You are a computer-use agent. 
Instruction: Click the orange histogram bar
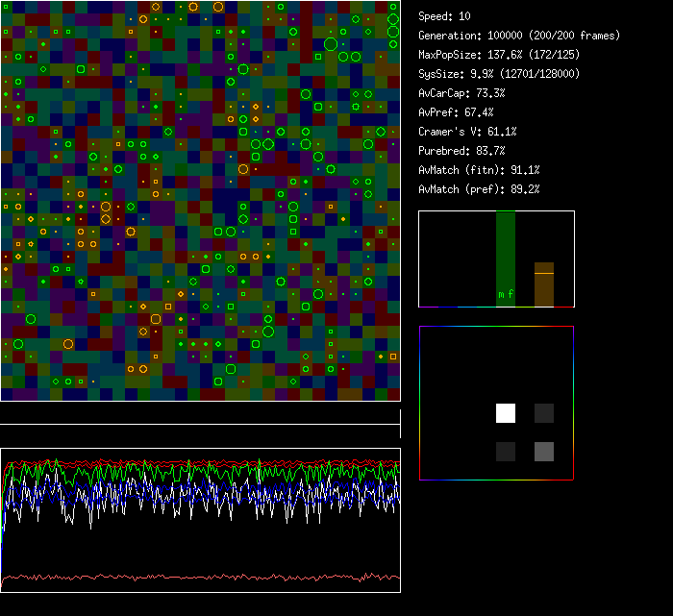pos(544,285)
